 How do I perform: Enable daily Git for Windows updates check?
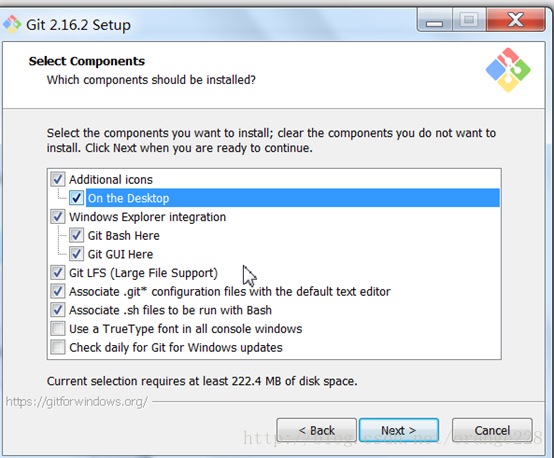click(x=58, y=347)
